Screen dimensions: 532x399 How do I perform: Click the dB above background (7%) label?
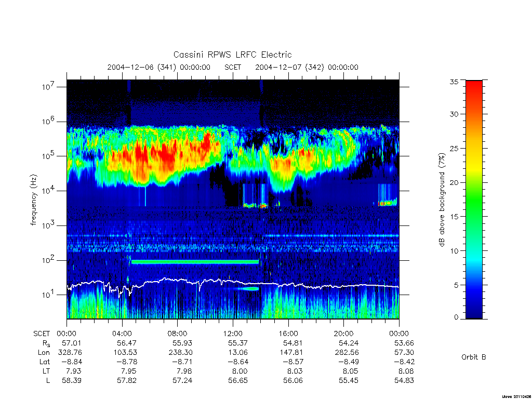pos(442,200)
